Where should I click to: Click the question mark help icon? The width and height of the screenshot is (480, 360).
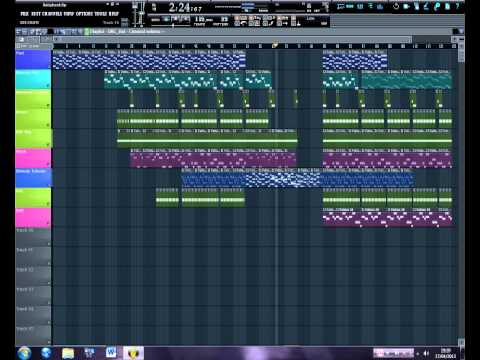(458, 6)
